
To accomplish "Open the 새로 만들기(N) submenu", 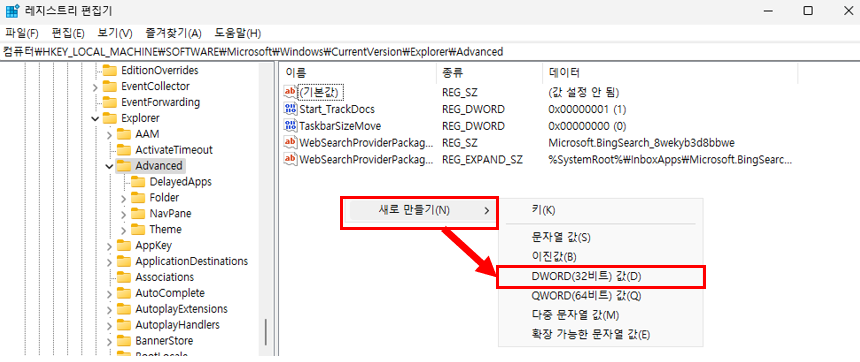I will point(420,211).
